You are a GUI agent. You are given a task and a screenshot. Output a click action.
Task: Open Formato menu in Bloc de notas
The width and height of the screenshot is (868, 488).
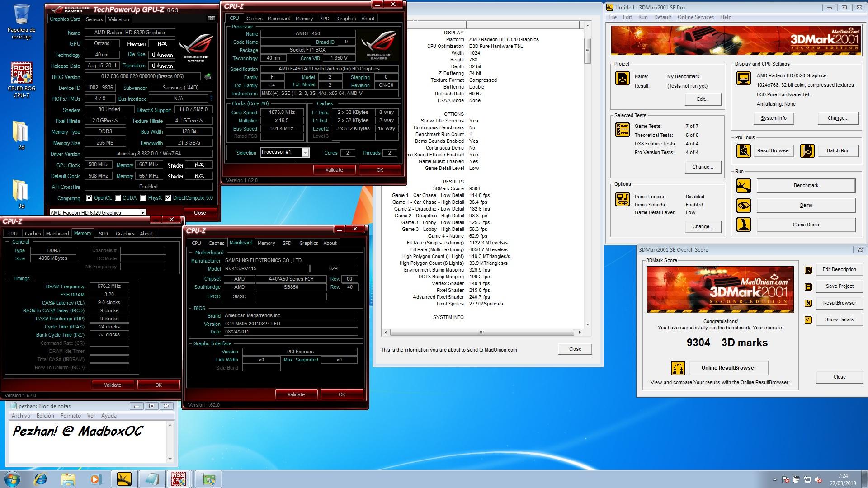[71, 416]
